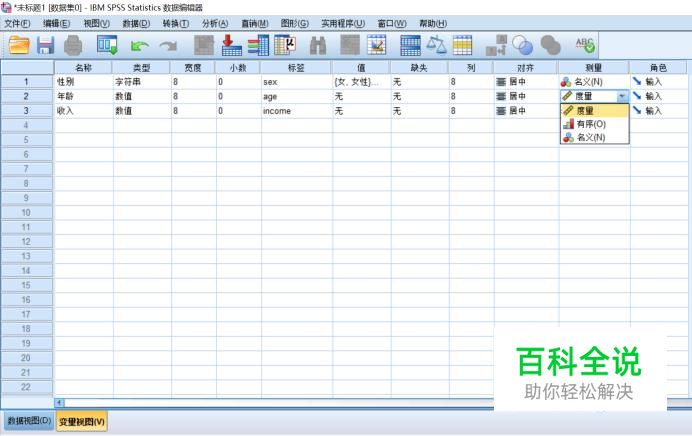
Task: Click the 类型 column header
Action: (x=141, y=68)
